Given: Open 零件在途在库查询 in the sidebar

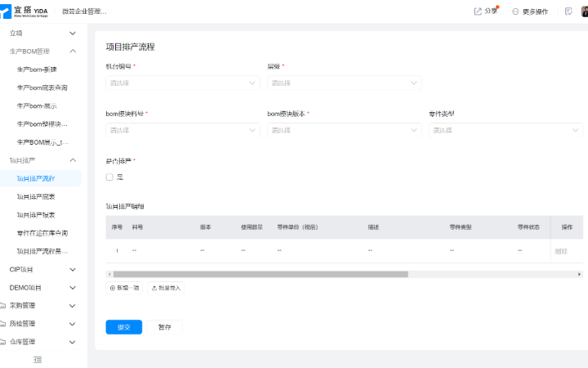Looking at the screenshot, I should [x=42, y=233].
